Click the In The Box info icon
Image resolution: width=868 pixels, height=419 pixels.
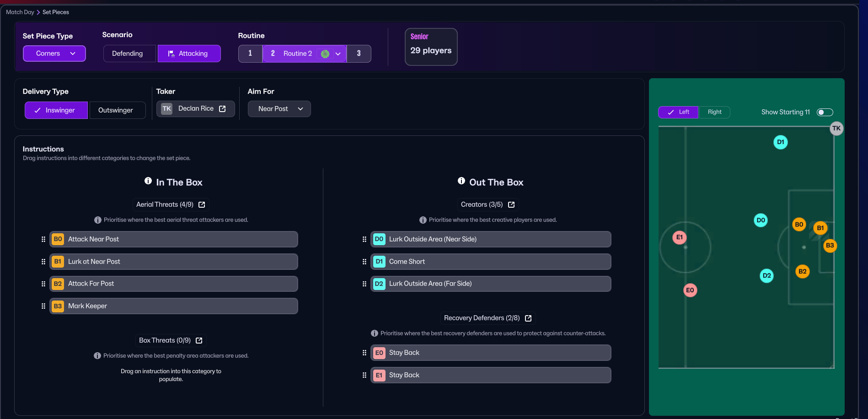click(148, 181)
